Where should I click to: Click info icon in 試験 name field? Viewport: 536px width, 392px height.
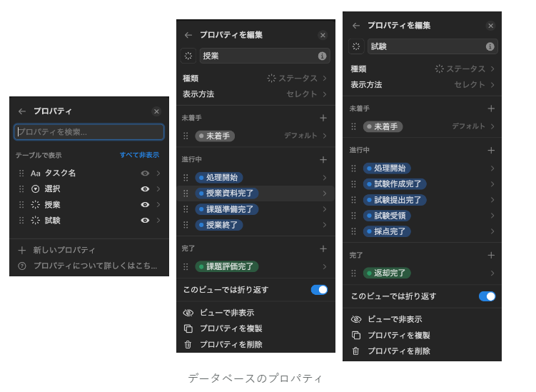tap(490, 46)
